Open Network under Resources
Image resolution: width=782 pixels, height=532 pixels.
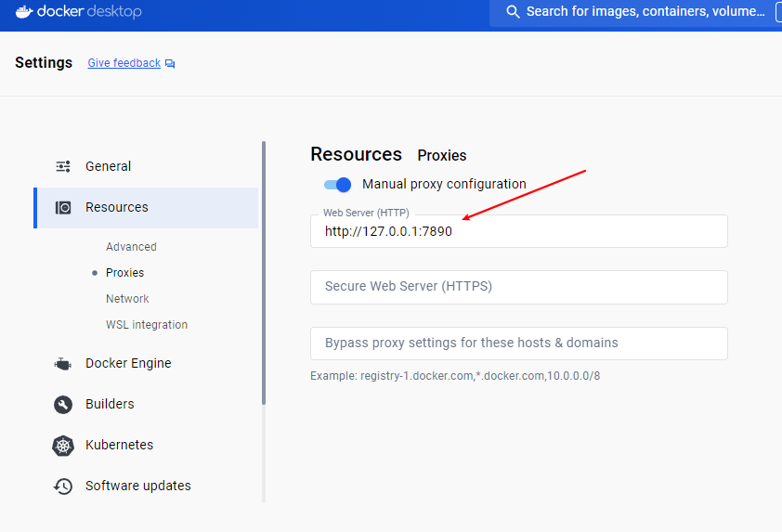pyautogui.click(x=127, y=299)
